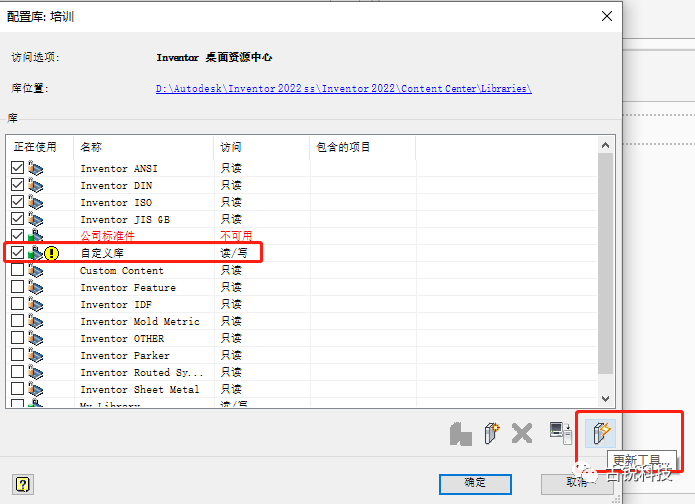This screenshot has width=695, height=504.
Task: Click library icon of Inventor OTHER row
Action: (35, 338)
